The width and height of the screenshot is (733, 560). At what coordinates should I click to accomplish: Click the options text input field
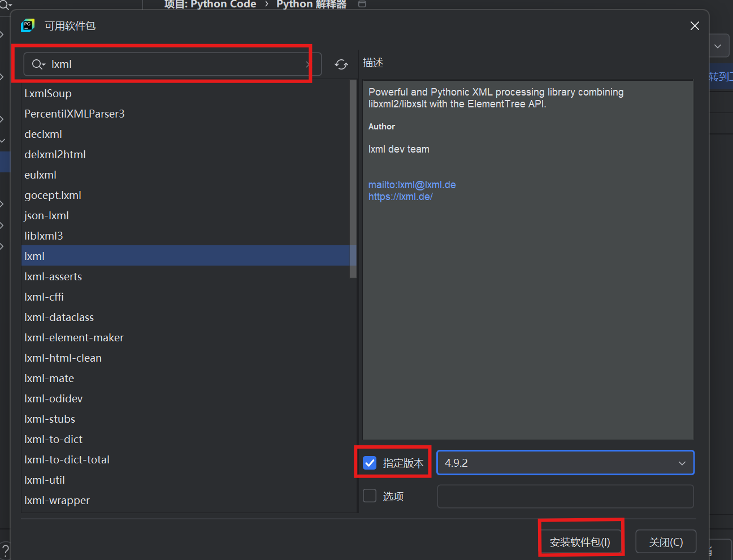(x=565, y=496)
